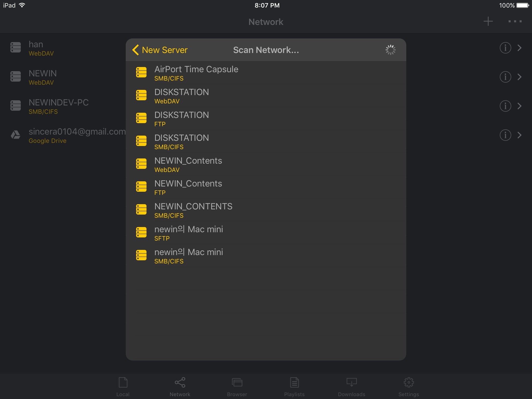Click the Google Drive logo icon
The height and width of the screenshot is (399, 532).
click(x=16, y=135)
